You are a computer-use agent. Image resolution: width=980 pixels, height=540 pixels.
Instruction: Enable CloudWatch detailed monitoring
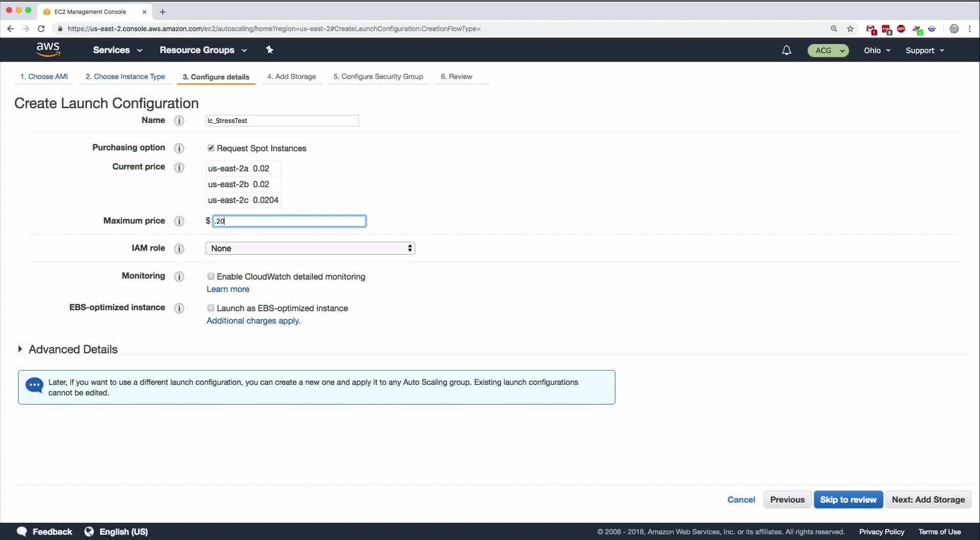click(211, 276)
